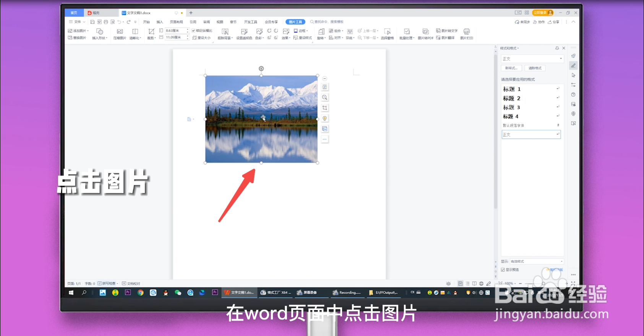Viewport: 644px width, 336px height.
Task: Apply the 标题 3 heading style
Action: 531,107
